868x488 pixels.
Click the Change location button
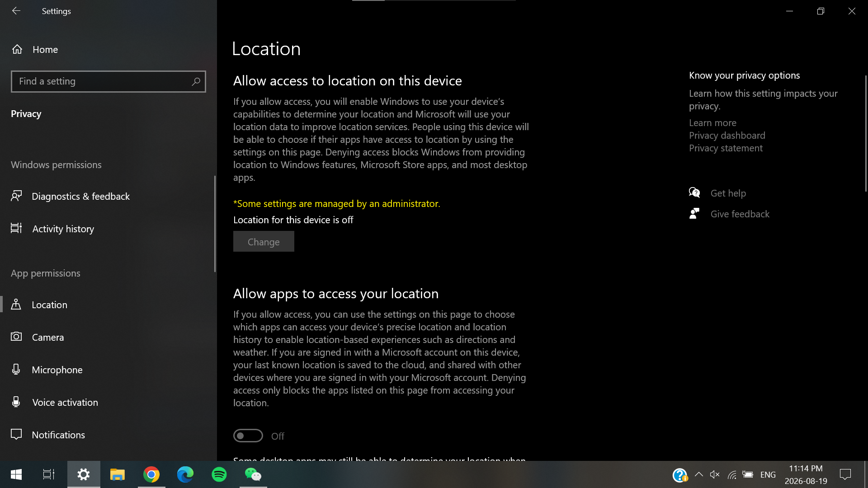click(264, 241)
